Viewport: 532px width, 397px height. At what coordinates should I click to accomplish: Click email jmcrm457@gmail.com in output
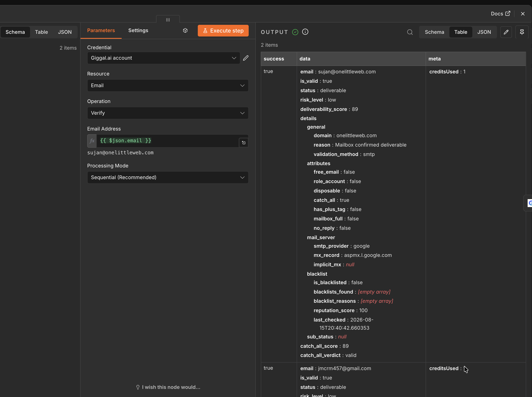click(336, 368)
